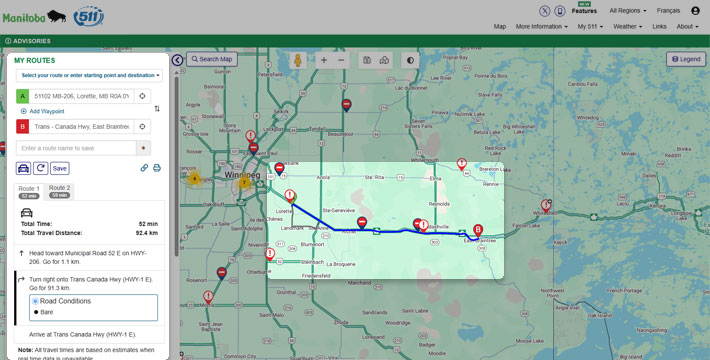Toggle the map dark mode contrast
Screen dimensions: 710x360
[x=410, y=60]
